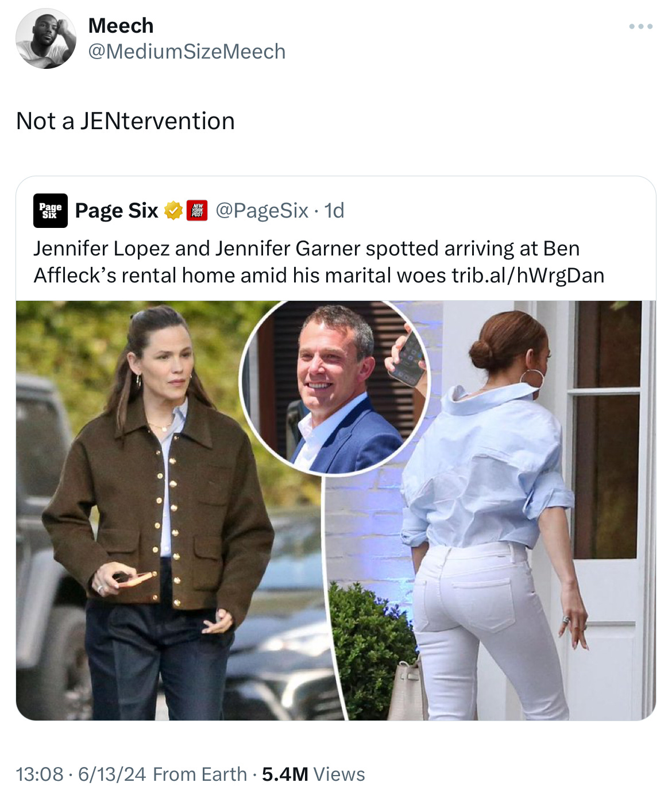Click the Page Six account name
The image size is (672, 794).
pyautogui.click(x=117, y=211)
